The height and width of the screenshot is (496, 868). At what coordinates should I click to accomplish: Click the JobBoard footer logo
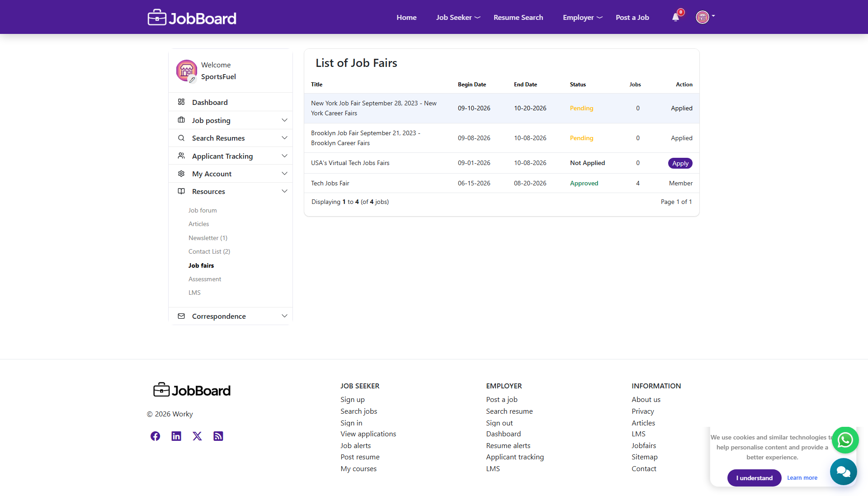(192, 390)
